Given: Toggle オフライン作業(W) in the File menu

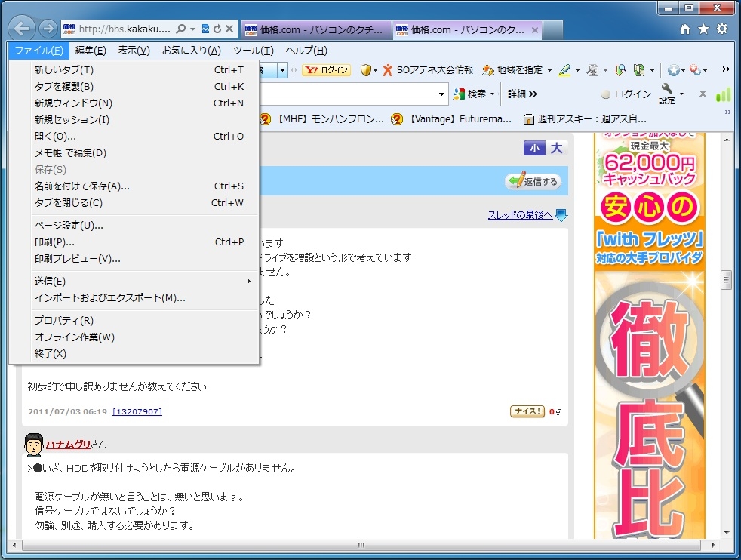Looking at the screenshot, I should (75, 337).
